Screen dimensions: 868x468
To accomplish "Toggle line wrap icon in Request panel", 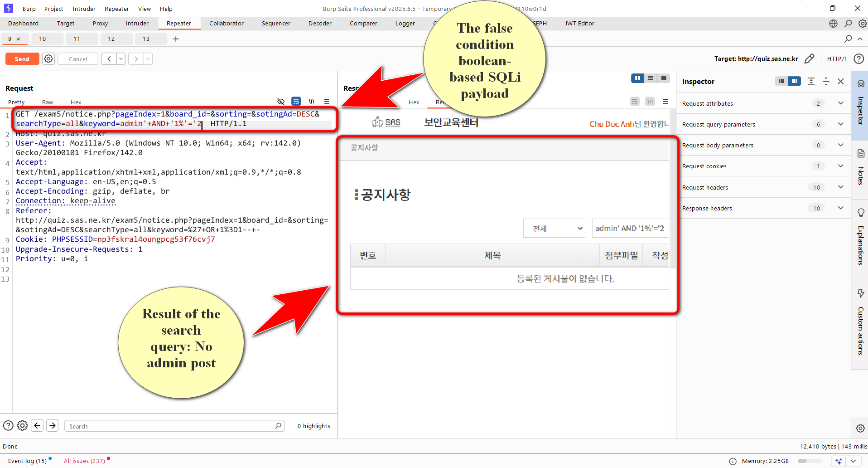I will click(x=296, y=102).
